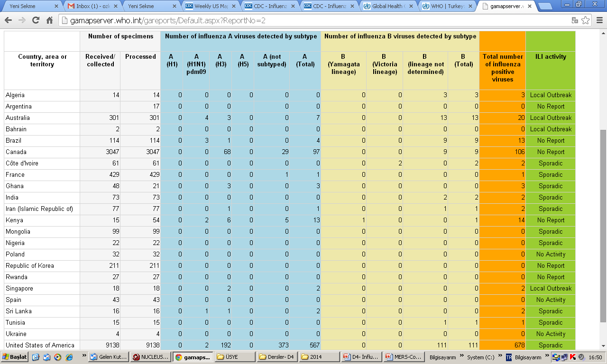Open the NUCLEUS taskbar window

(150, 357)
